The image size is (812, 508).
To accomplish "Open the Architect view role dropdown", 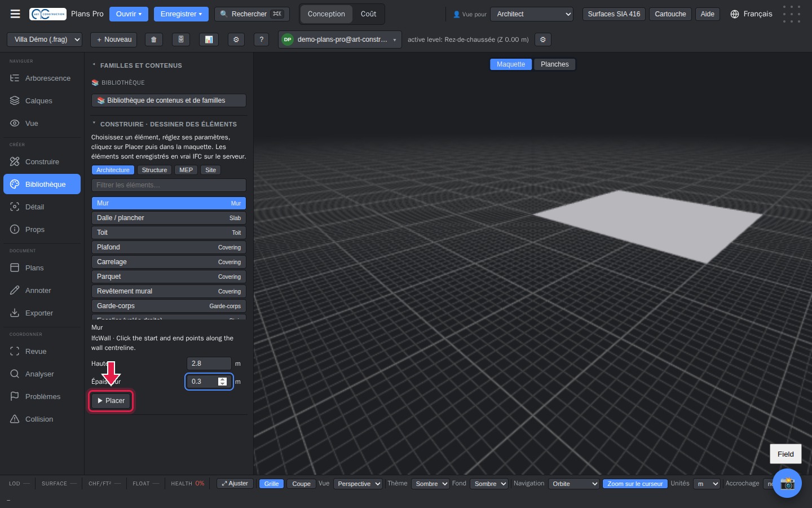I will (532, 14).
